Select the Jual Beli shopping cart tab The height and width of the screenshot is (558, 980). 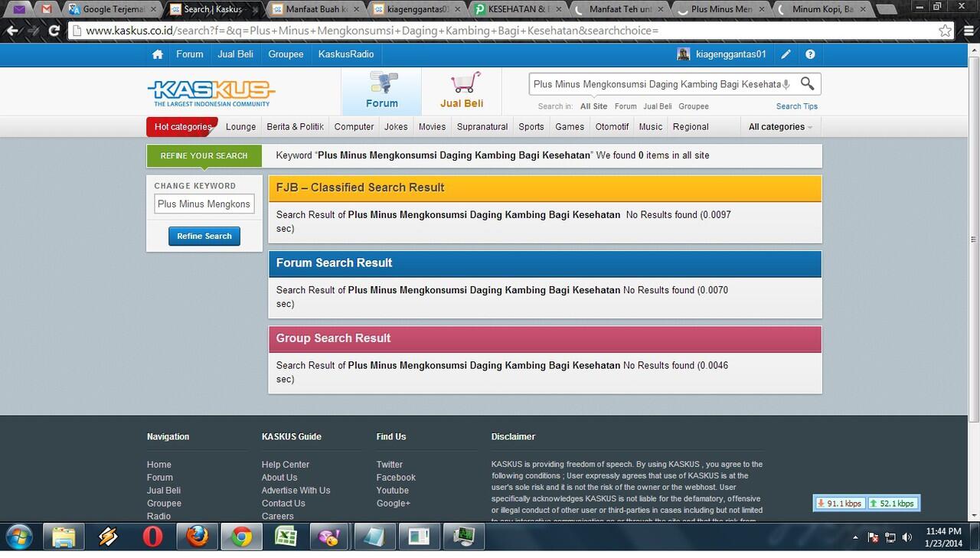tap(462, 91)
